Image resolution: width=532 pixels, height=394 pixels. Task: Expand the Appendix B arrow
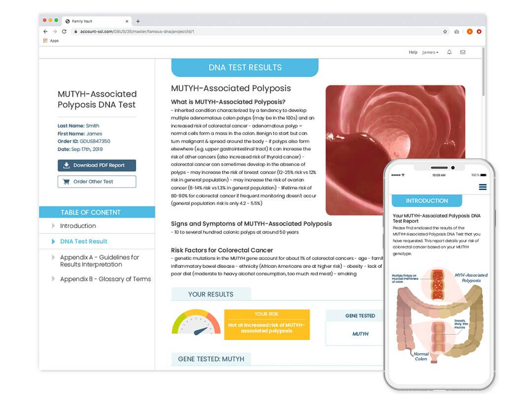53,279
